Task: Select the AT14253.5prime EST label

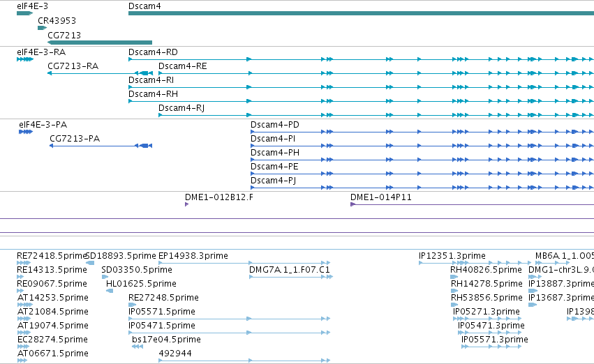Action: (x=53, y=298)
